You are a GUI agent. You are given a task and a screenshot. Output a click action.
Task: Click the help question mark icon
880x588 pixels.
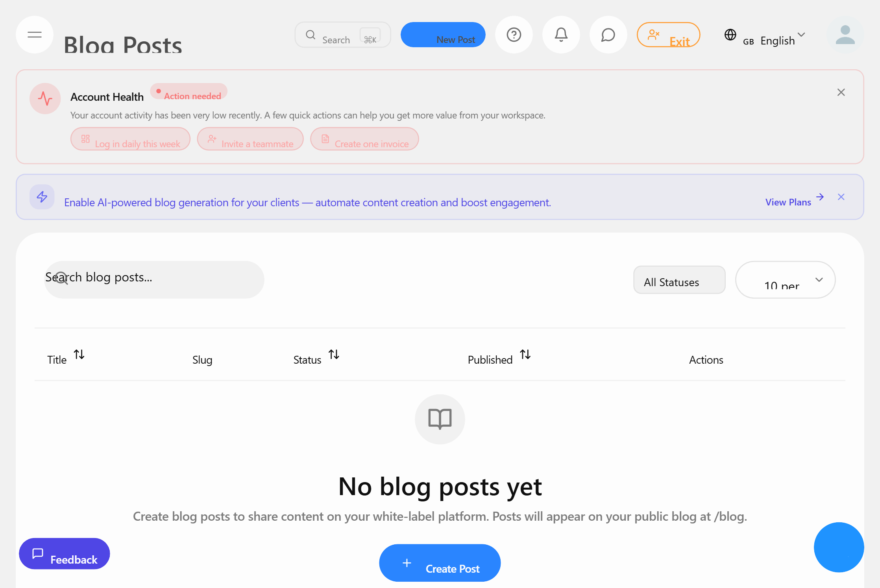(514, 35)
